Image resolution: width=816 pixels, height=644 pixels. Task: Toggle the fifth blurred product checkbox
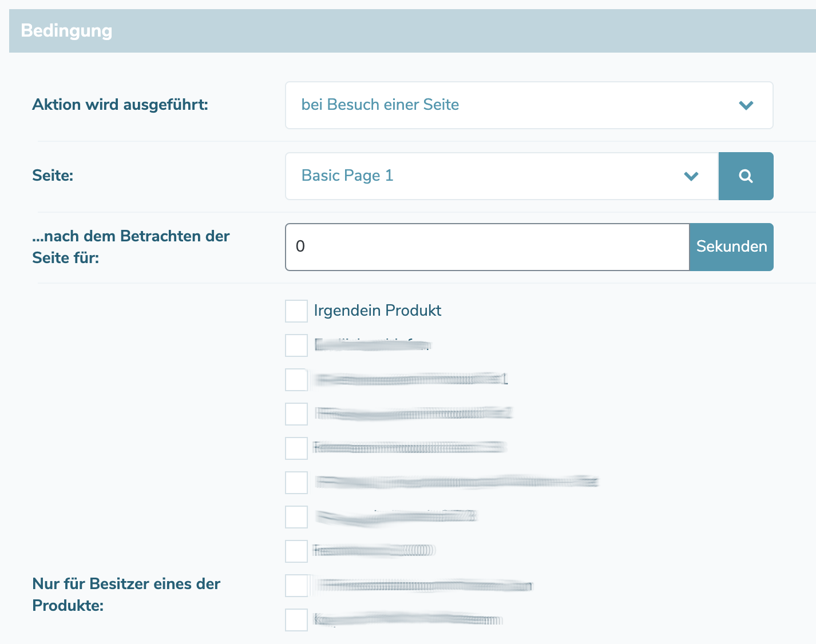click(x=296, y=483)
